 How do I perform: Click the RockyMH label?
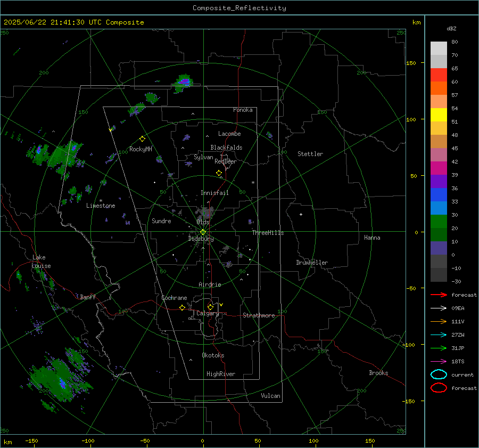pos(141,149)
